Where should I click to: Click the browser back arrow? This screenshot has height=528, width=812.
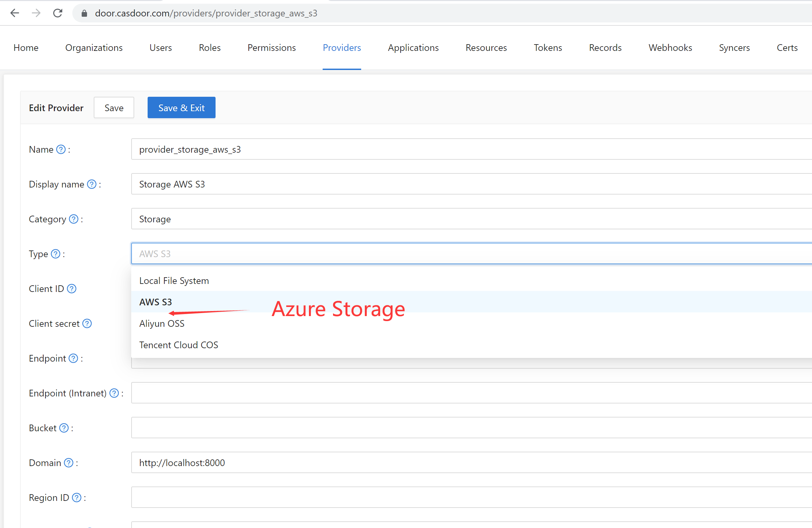pos(15,13)
